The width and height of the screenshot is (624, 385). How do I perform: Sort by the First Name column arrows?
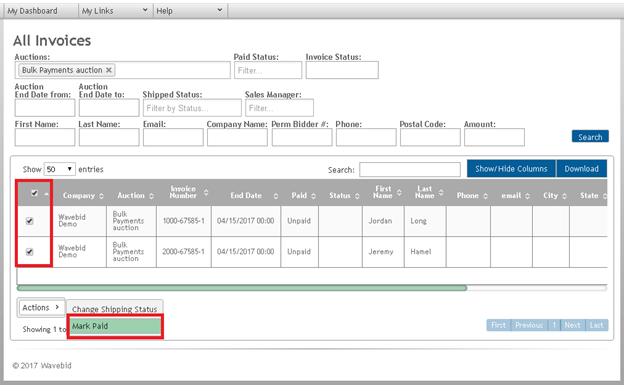pyautogui.click(x=399, y=192)
